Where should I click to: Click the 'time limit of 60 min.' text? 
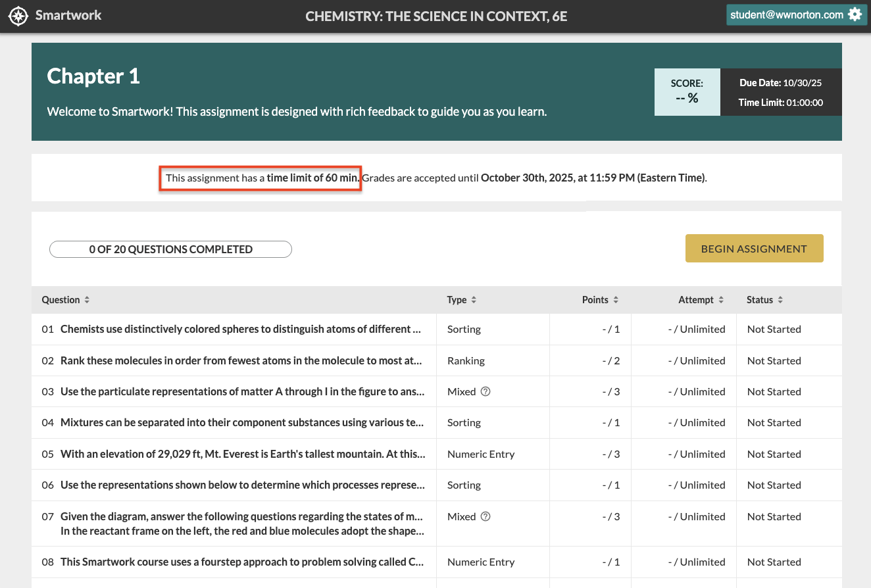[x=314, y=178]
